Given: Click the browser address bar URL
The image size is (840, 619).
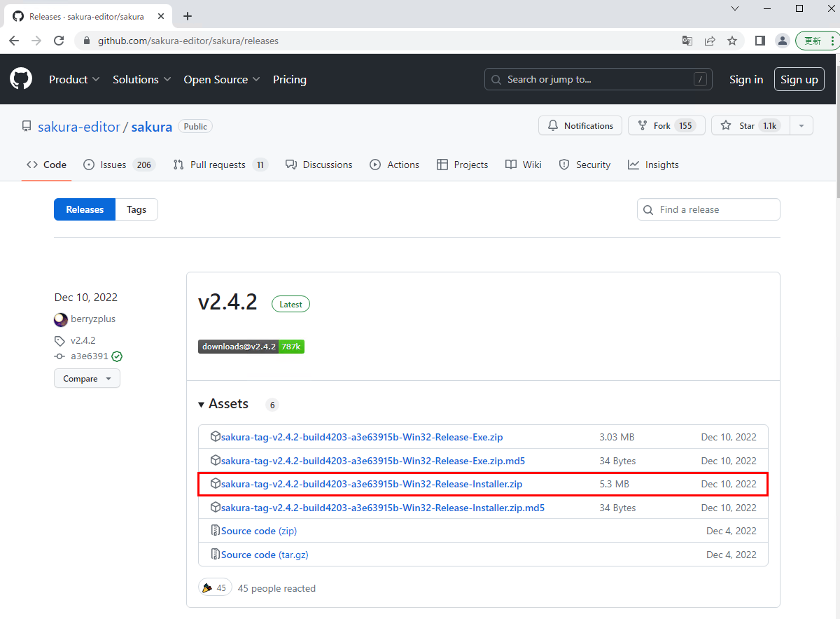Looking at the screenshot, I should [188, 41].
